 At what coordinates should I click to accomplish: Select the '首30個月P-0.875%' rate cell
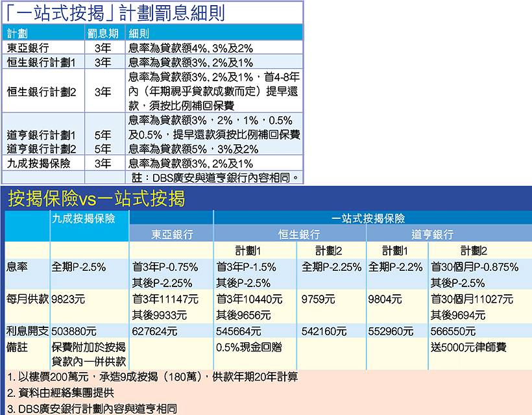pyautogui.click(x=475, y=267)
